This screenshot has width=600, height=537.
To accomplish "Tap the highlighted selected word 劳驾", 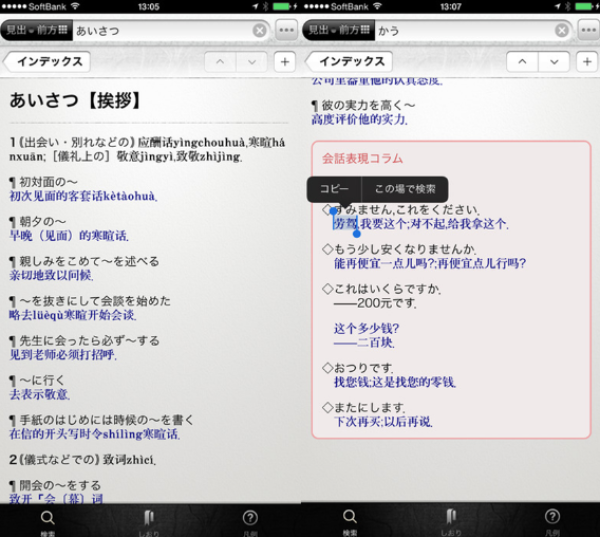I will coord(346,224).
